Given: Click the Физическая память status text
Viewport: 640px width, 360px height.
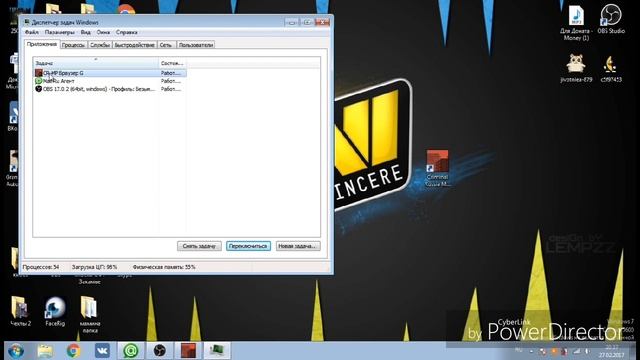Looking at the screenshot, I should point(164,267).
